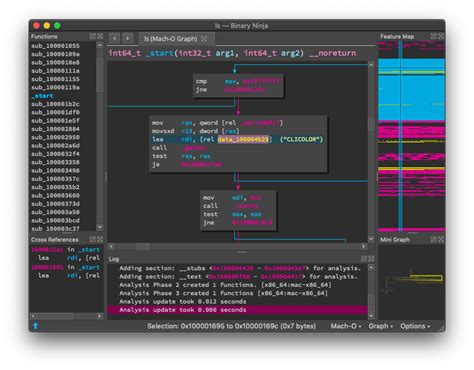Float the Mini Graph panel
Viewport: 474px width, 370px height.
(433, 239)
